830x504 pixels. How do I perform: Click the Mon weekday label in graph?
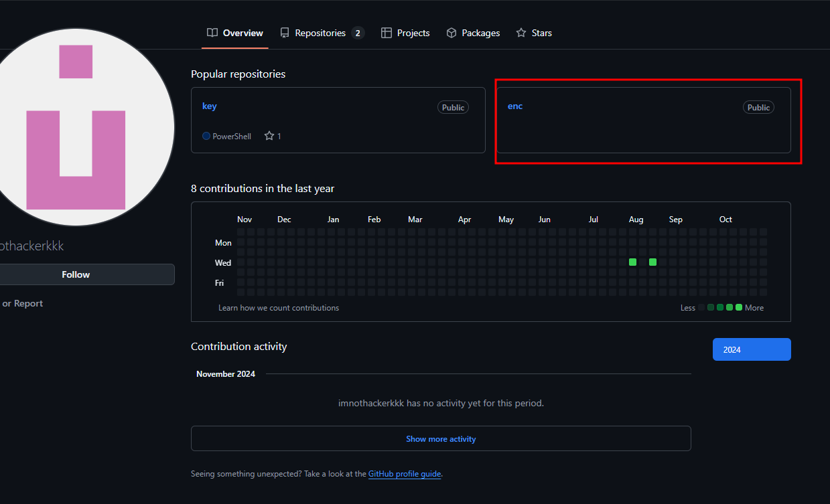point(223,242)
